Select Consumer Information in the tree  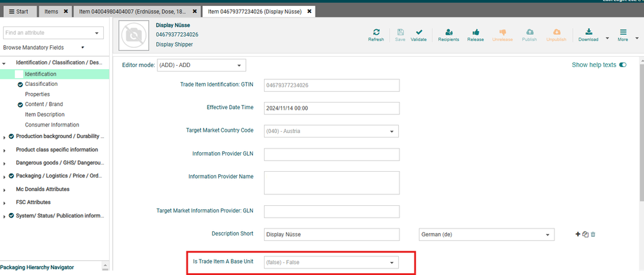[52, 125]
